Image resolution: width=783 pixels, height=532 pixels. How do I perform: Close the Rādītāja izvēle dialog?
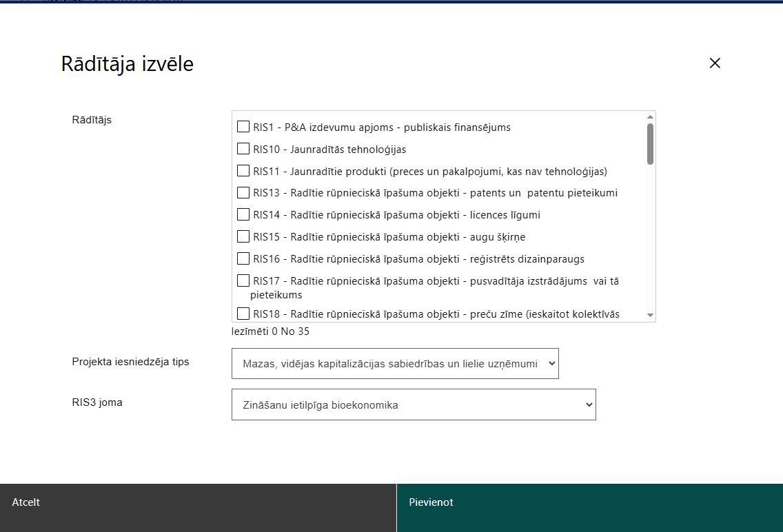(715, 63)
